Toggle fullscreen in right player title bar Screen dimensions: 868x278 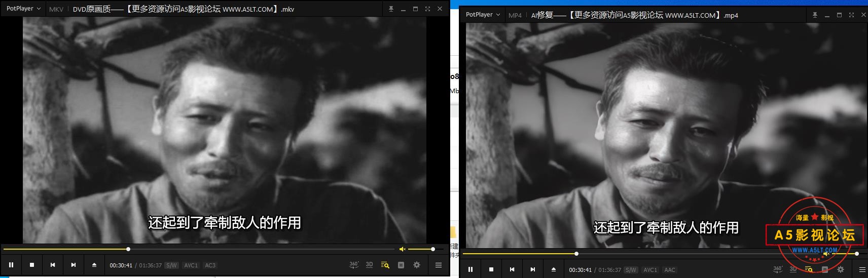tap(851, 15)
